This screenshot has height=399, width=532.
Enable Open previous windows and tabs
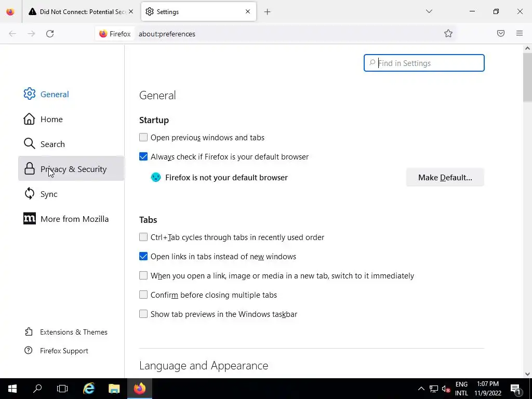143,137
